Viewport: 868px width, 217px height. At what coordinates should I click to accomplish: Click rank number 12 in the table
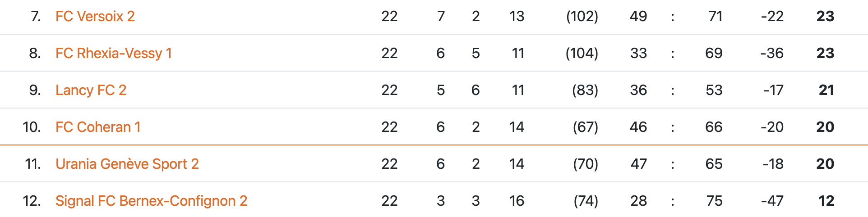point(32,201)
